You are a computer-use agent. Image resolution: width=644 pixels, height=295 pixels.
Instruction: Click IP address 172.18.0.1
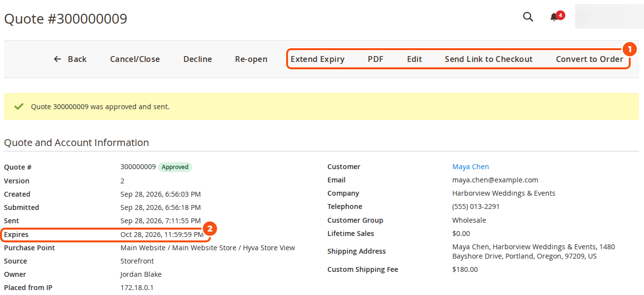(137, 288)
